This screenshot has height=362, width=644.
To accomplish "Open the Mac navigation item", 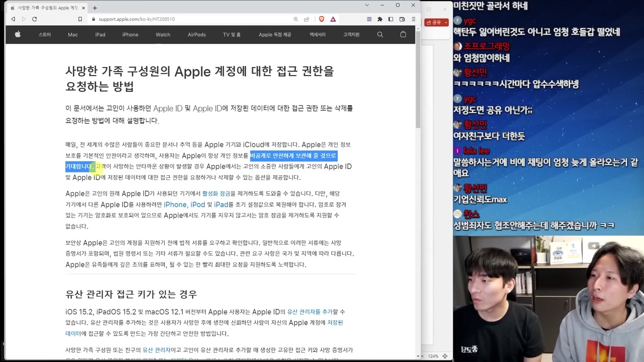I will pos(73,34).
